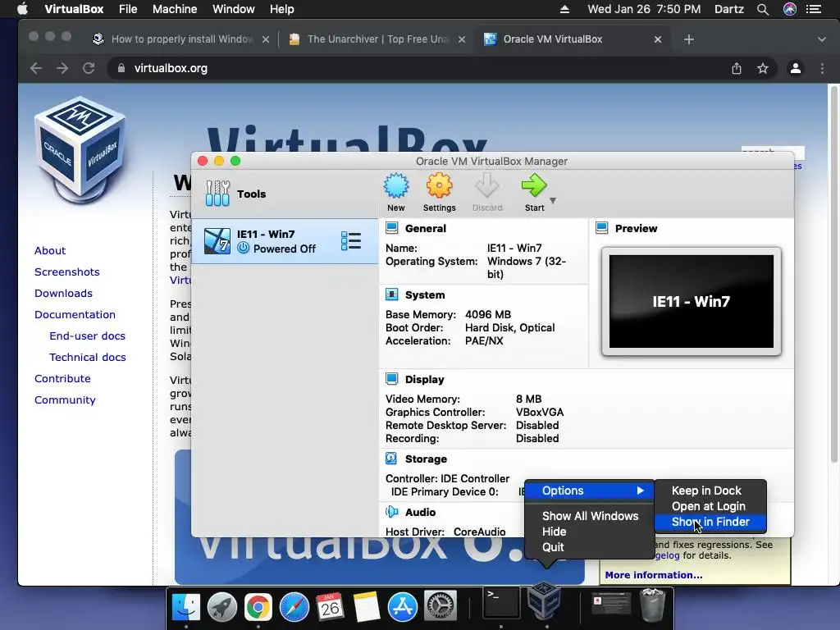Expand the Options submenu entry
Screen dimensions: 840x630
(589, 491)
